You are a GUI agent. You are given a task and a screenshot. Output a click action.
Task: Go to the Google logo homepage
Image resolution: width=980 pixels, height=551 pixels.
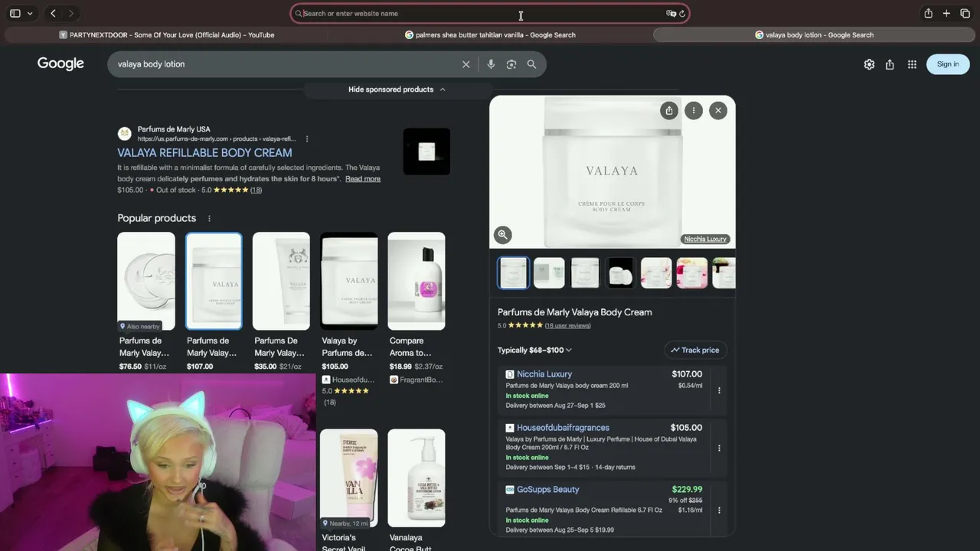point(60,64)
